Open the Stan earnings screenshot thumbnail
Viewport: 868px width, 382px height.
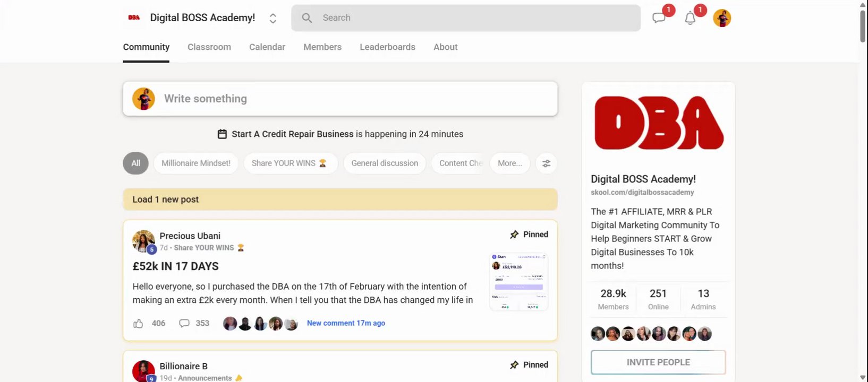click(x=518, y=282)
